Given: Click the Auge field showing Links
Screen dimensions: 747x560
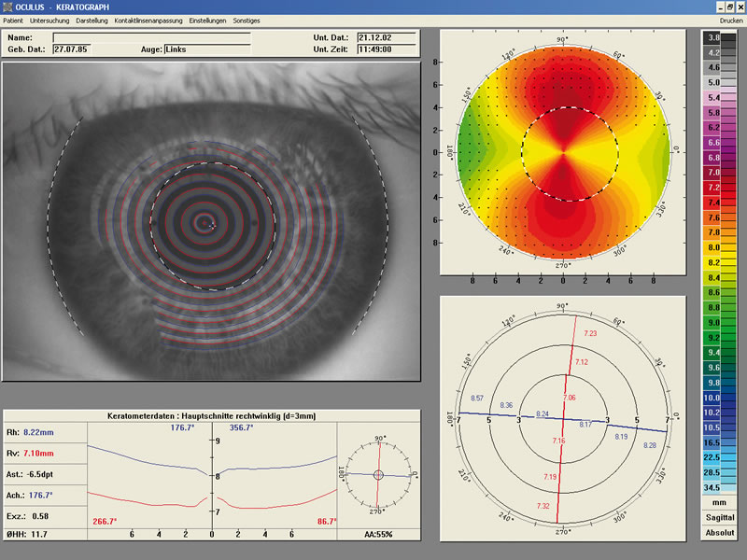Looking at the screenshot, I should point(207,49).
